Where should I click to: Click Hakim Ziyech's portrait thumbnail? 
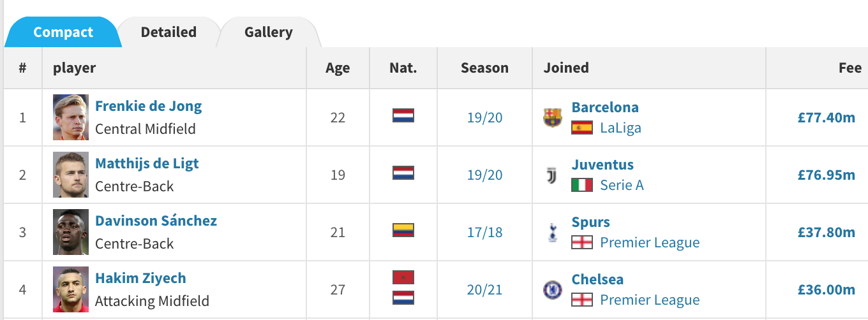(x=71, y=289)
